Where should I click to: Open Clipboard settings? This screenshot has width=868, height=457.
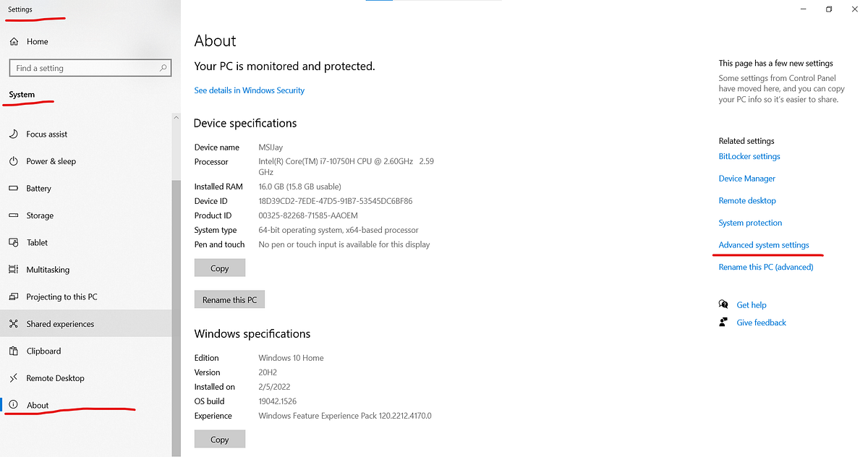tap(42, 351)
